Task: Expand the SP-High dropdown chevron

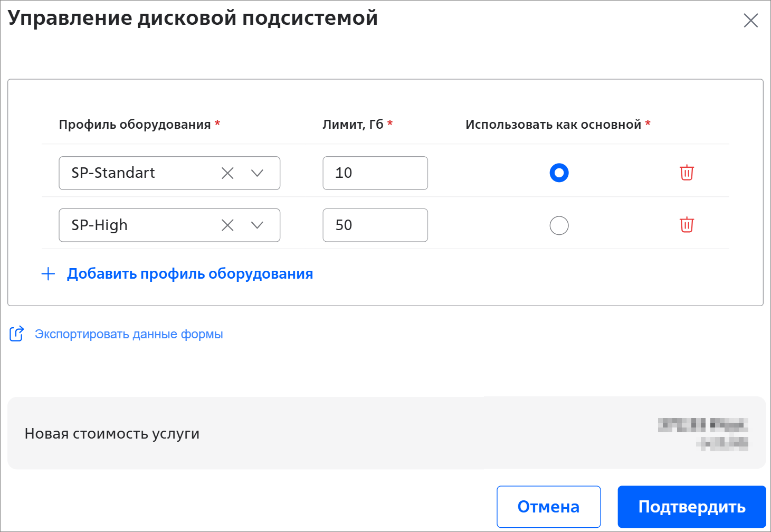Action: click(257, 225)
